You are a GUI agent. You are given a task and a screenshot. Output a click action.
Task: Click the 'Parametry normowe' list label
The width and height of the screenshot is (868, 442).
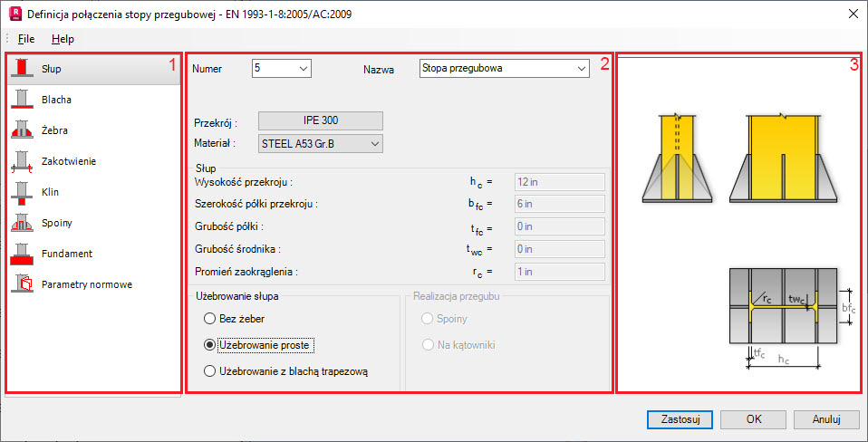pos(87,285)
